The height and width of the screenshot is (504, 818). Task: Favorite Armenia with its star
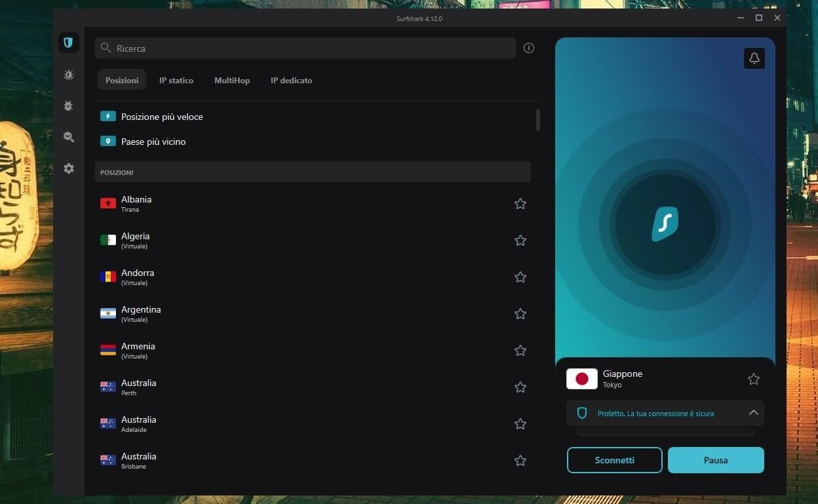click(520, 351)
